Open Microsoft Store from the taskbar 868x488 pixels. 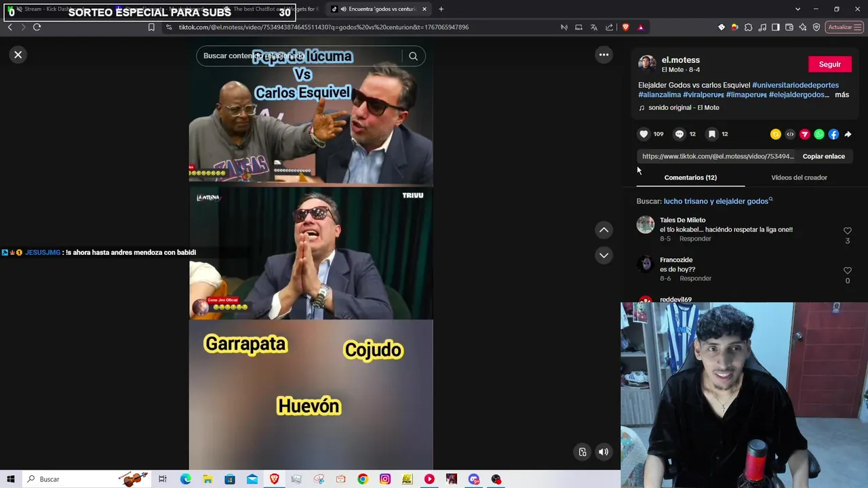click(x=230, y=479)
